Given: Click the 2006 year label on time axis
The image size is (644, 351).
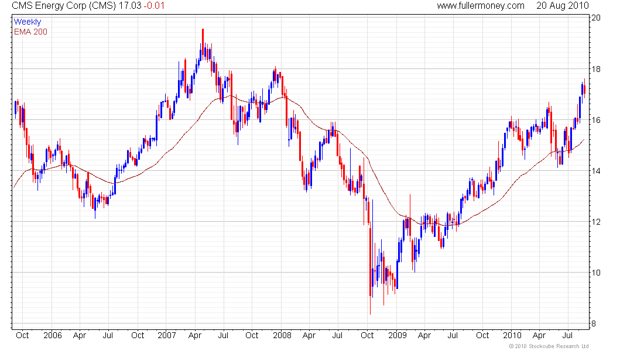Looking at the screenshot, I should pyautogui.click(x=53, y=335).
